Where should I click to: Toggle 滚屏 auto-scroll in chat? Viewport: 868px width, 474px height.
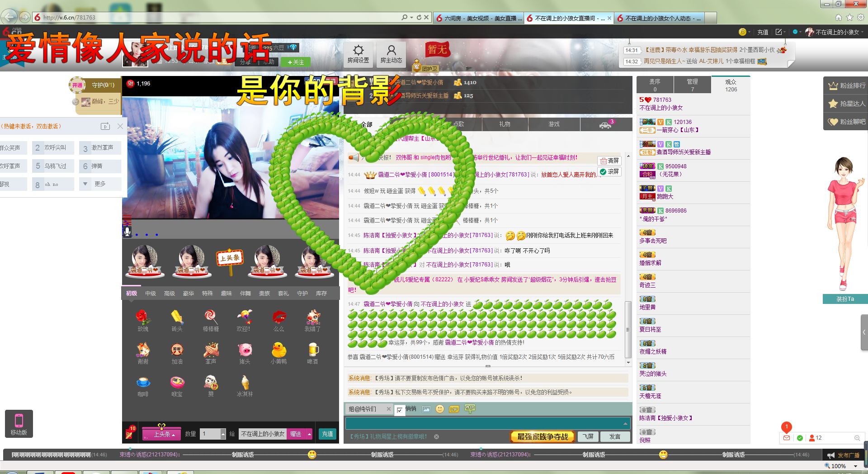pyautogui.click(x=609, y=172)
